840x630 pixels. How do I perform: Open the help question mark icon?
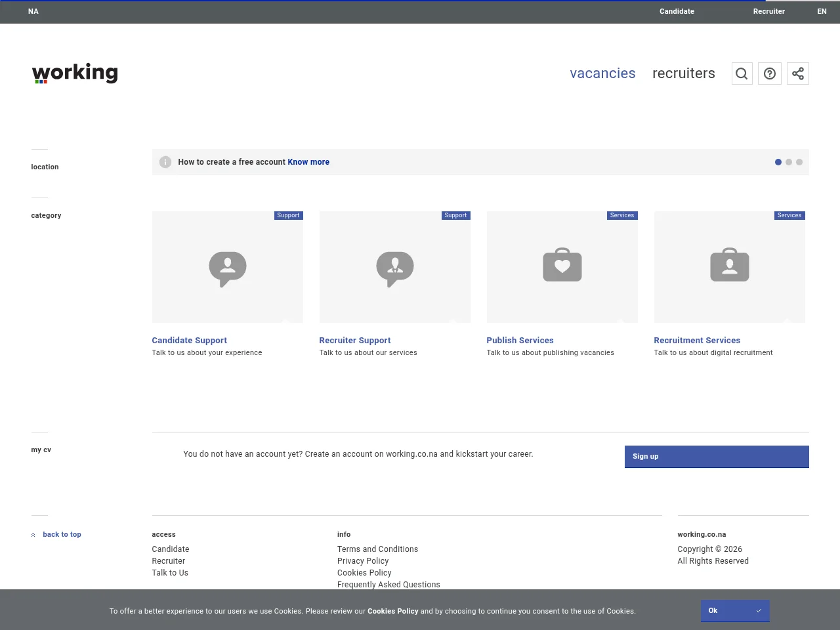tap(770, 73)
